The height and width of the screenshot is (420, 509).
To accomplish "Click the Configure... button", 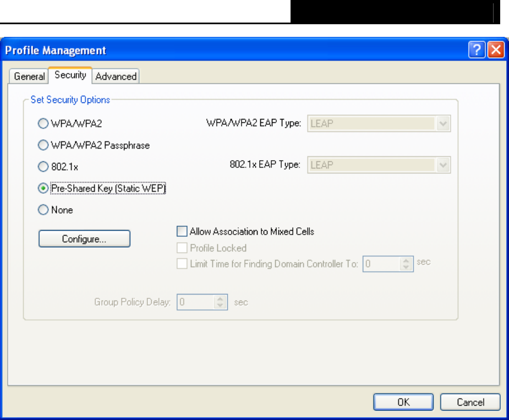I will pos(84,239).
